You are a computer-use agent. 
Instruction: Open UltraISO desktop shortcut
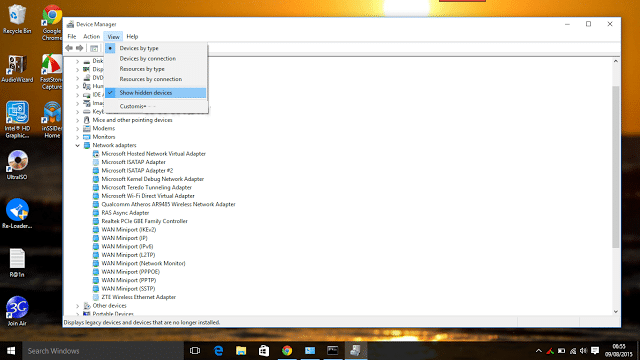coord(17,165)
